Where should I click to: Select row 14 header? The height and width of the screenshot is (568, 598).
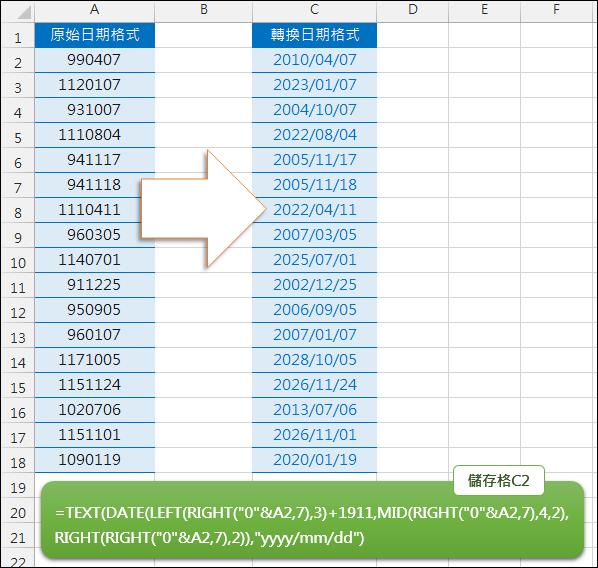click(x=18, y=360)
